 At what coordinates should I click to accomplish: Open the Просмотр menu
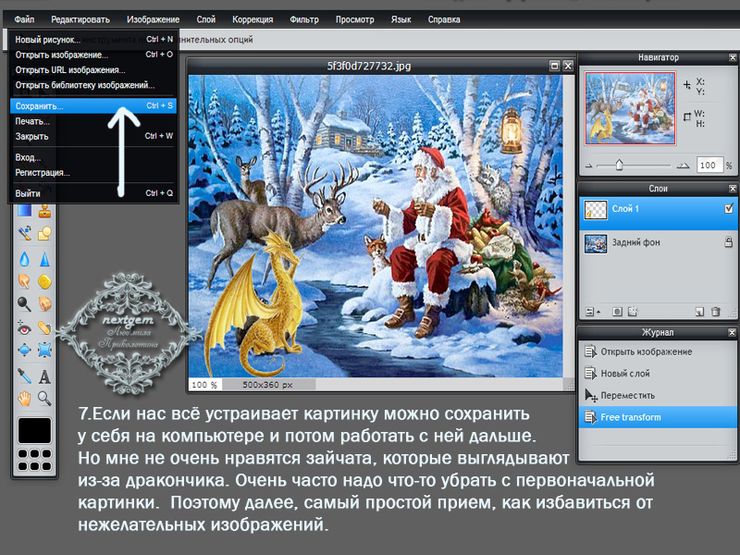[x=355, y=19]
